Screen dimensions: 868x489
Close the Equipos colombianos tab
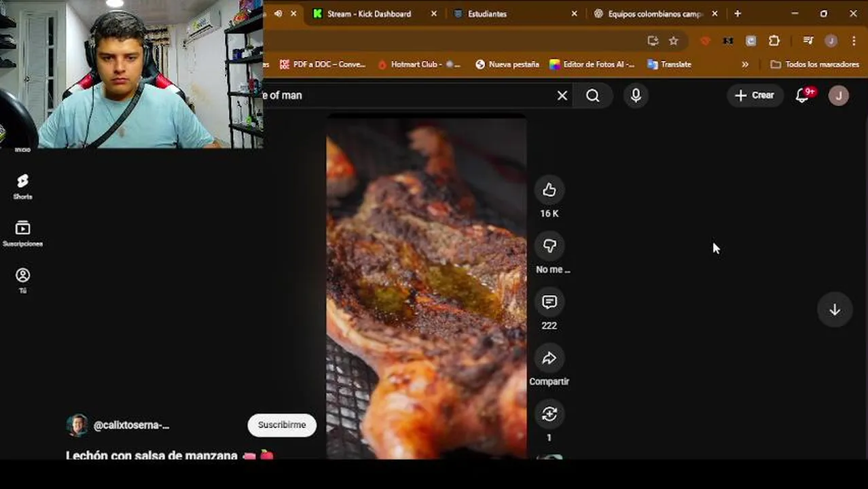(x=715, y=14)
